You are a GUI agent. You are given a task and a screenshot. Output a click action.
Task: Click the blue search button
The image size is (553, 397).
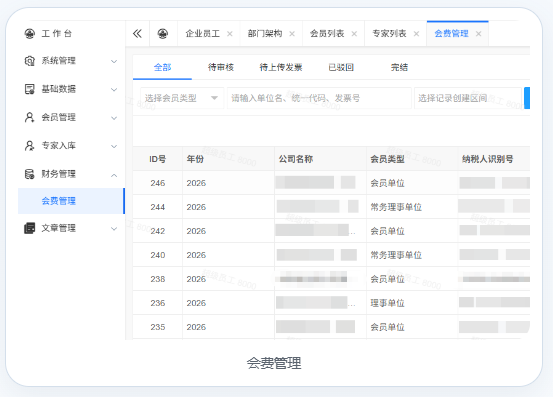click(527, 98)
